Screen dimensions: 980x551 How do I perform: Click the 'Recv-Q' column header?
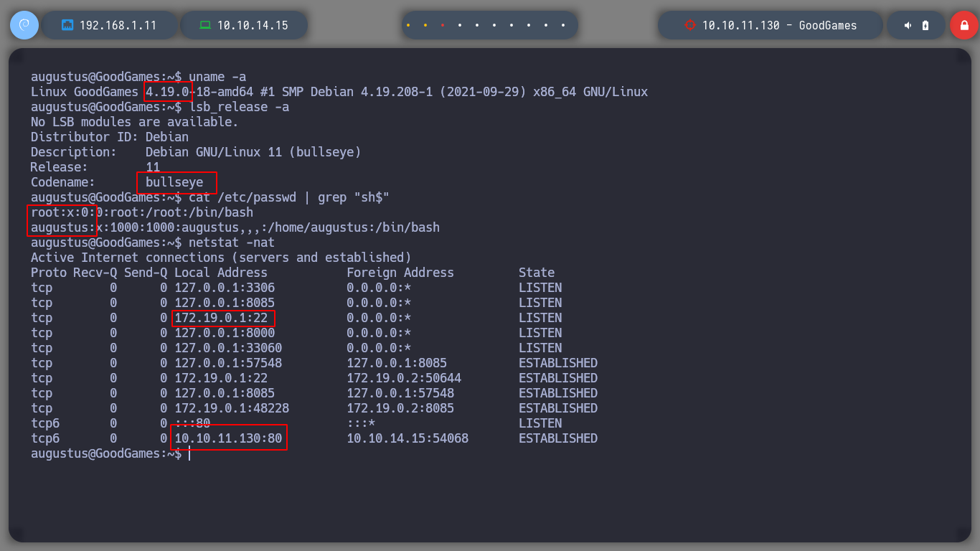pyautogui.click(x=95, y=273)
